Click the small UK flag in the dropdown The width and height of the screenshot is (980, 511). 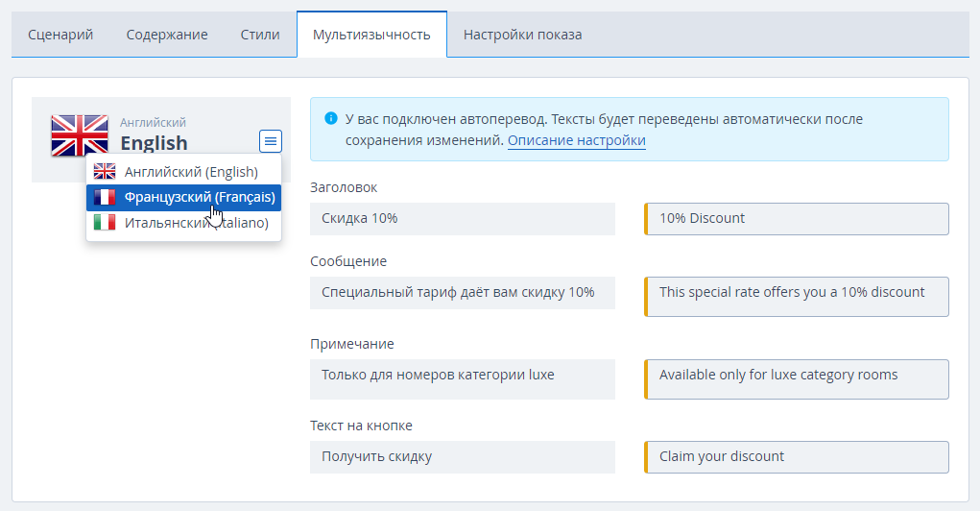(105, 171)
